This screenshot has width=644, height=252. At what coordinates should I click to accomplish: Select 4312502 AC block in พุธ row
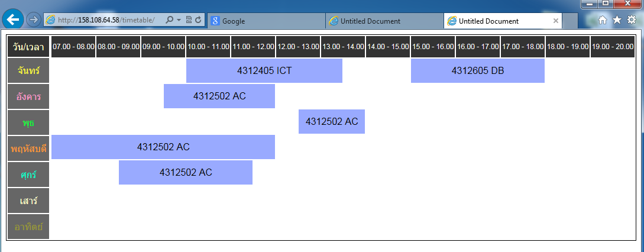pos(332,122)
